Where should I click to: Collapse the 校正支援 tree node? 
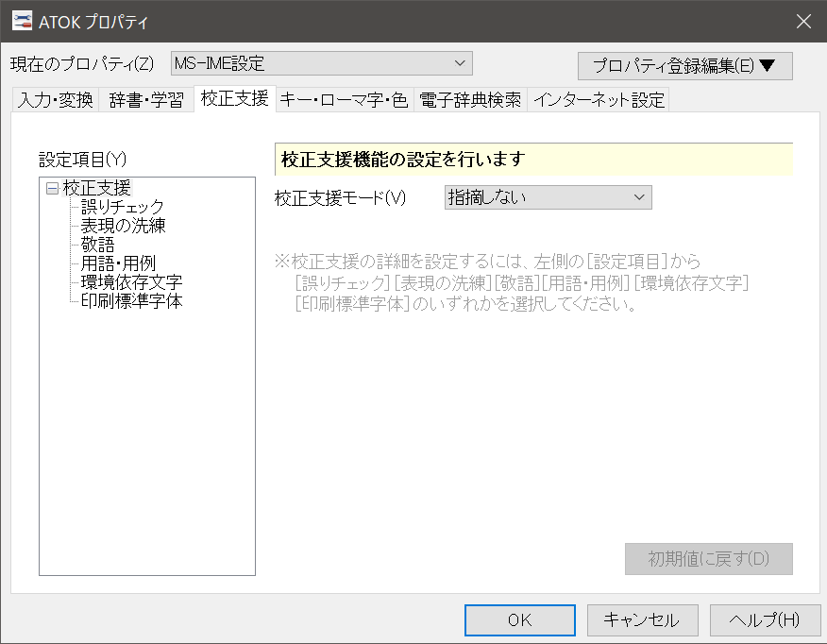click(52, 188)
